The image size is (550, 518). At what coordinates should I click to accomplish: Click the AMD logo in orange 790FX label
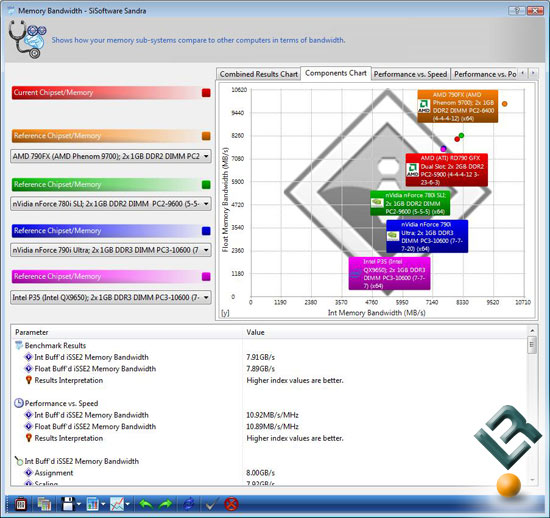click(424, 106)
